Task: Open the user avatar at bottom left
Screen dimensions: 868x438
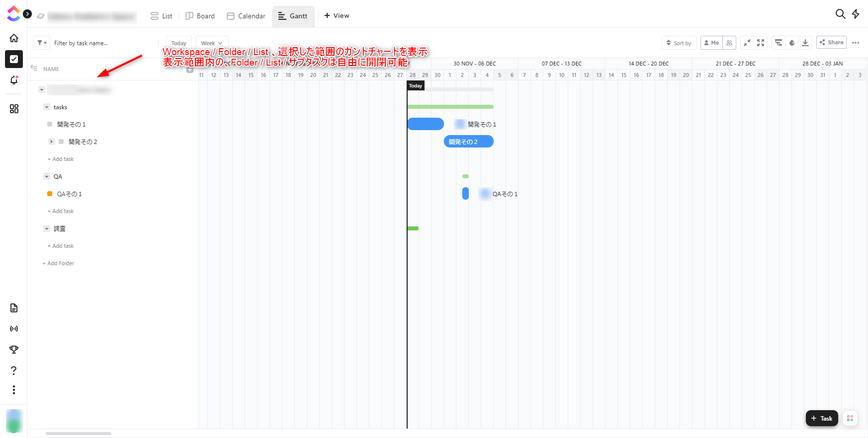Action: point(14,421)
